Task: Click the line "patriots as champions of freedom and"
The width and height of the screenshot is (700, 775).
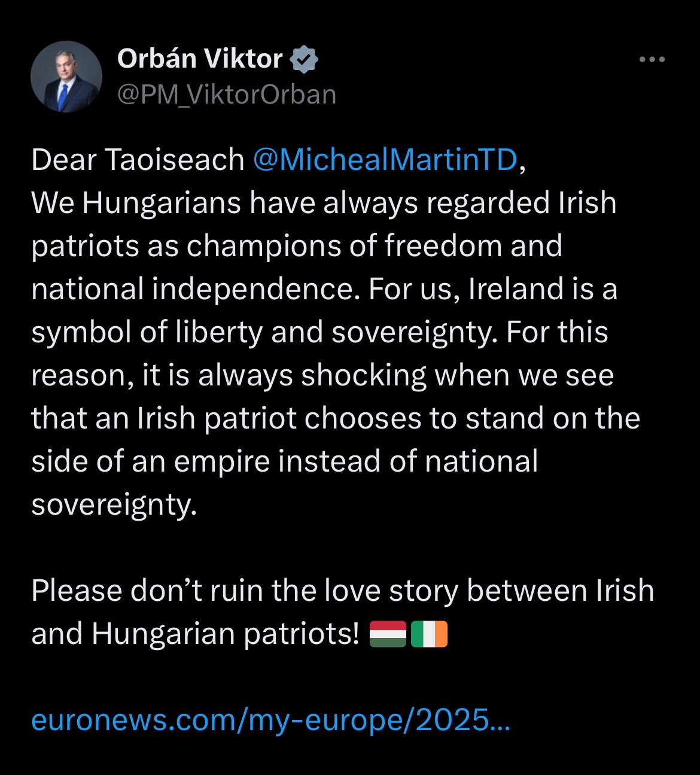Action: point(297,246)
